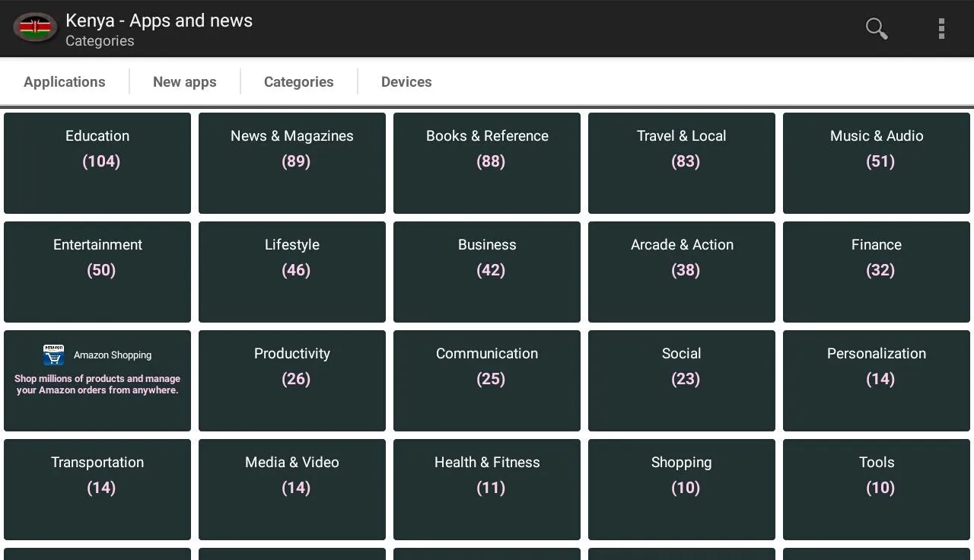The height and width of the screenshot is (560, 974).
Task: Choose the Personalization category tile
Action: 877,380
